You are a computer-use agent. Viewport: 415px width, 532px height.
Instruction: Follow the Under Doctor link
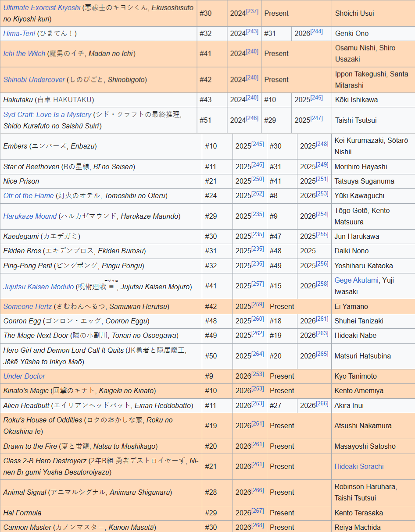point(24,376)
